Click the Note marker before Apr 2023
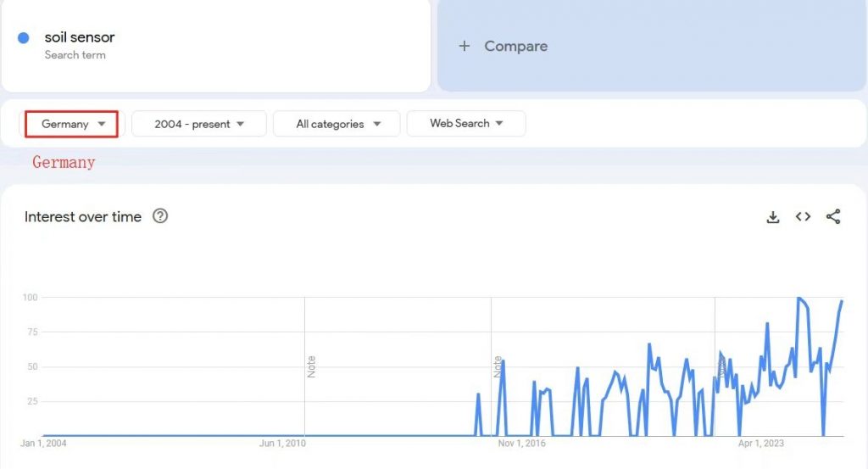Viewport: 868px width, 469px height. [x=721, y=366]
